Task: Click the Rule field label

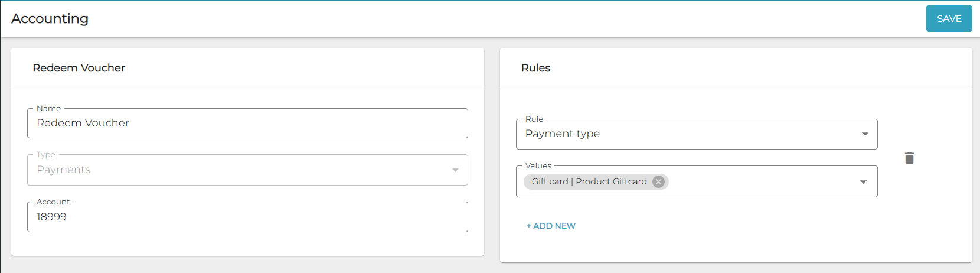Action: 534,119
